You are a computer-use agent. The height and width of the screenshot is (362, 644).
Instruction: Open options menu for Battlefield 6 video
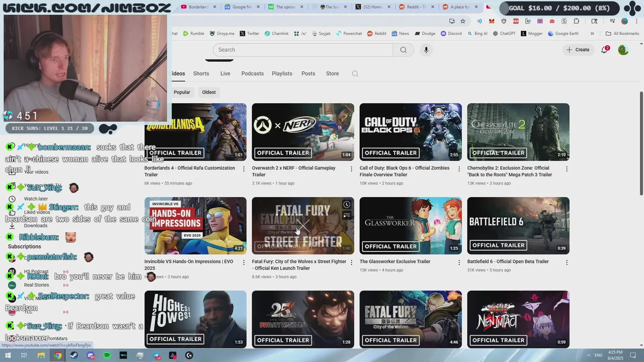click(567, 262)
